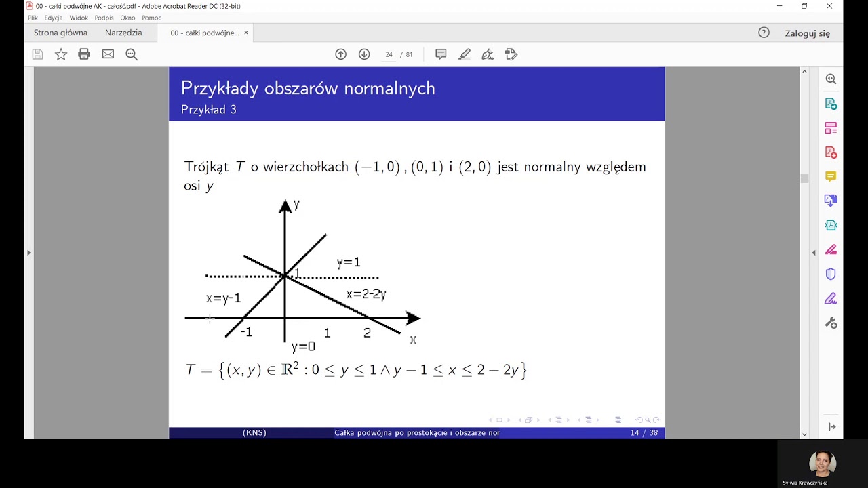This screenshot has height=488, width=868.
Task: Switch to the Narzędzia tab
Action: pos(123,33)
